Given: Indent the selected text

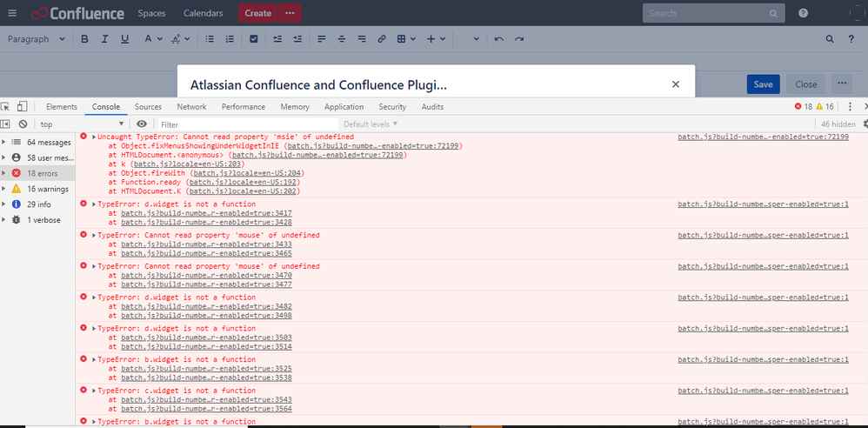Looking at the screenshot, I should 297,39.
